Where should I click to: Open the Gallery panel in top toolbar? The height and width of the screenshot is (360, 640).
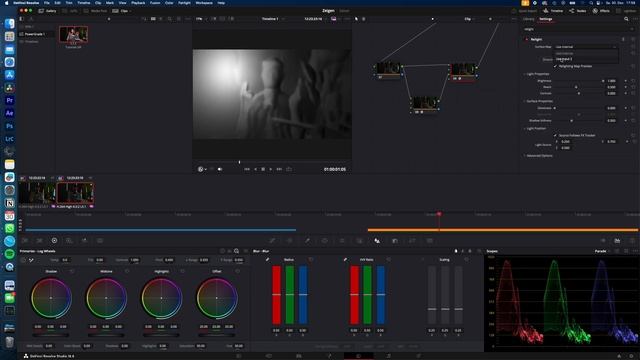pos(47,11)
